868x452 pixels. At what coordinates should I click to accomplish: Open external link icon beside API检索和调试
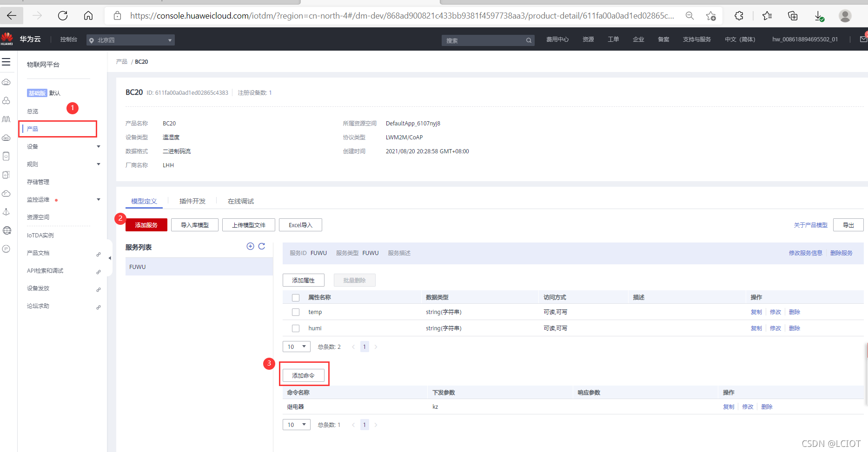99,272
